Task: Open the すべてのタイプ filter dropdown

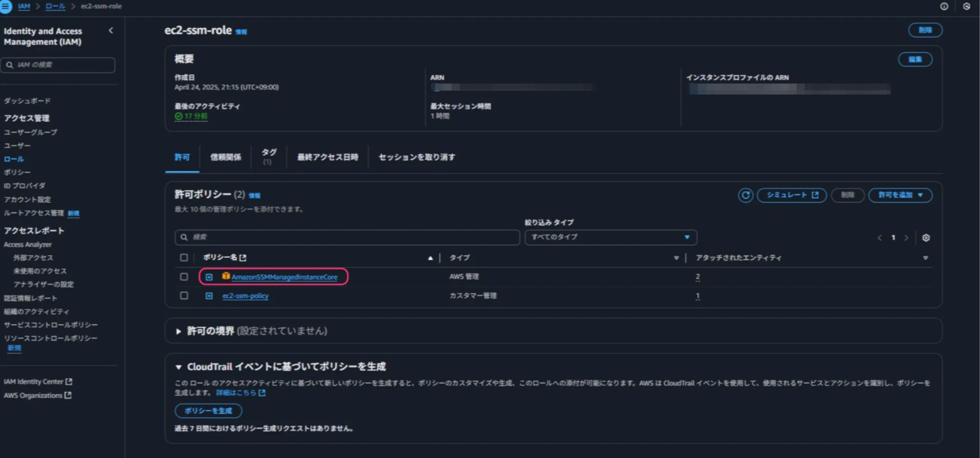Action: 610,237
